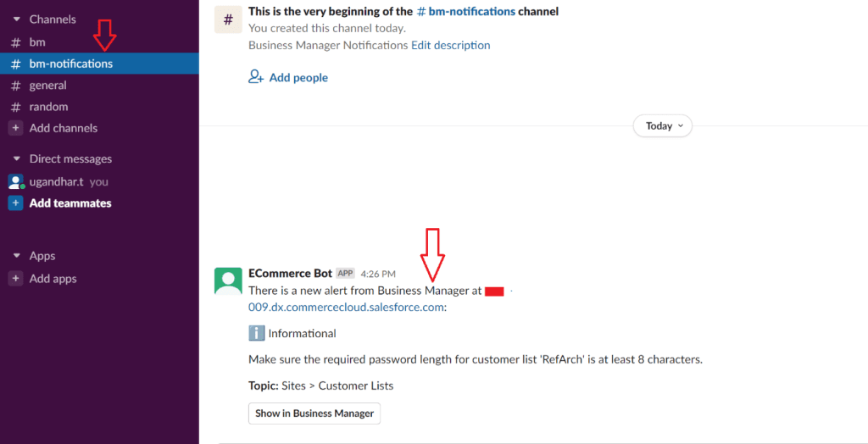Click the Informational info icon
The width and height of the screenshot is (868, 444).
tap(256, 333)
